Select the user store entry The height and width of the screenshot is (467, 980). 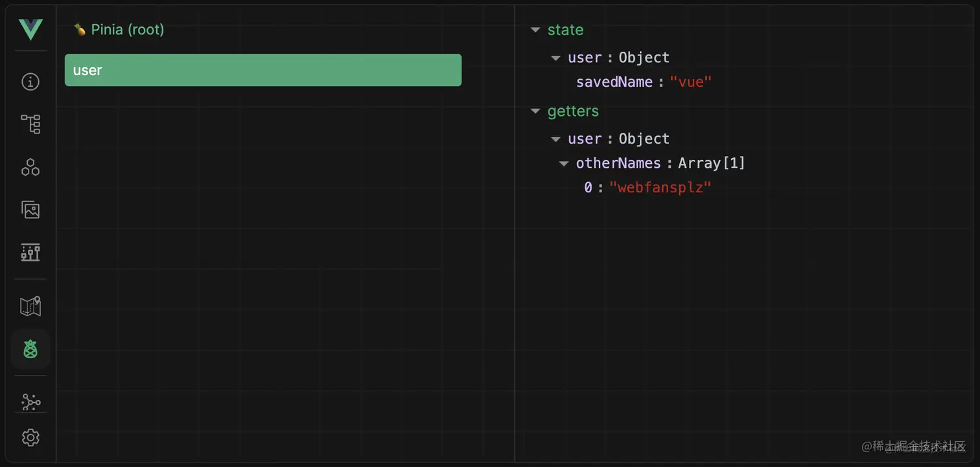[263, 70]
